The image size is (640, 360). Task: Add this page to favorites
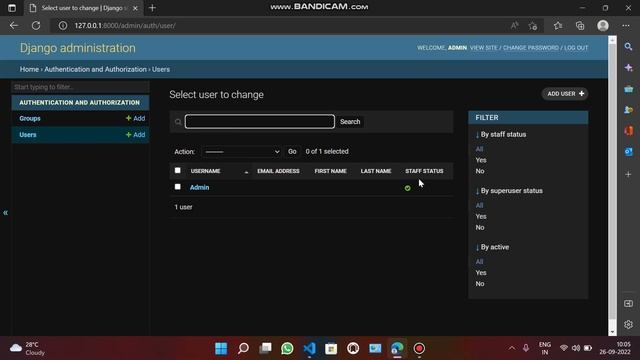click(533, 26)
